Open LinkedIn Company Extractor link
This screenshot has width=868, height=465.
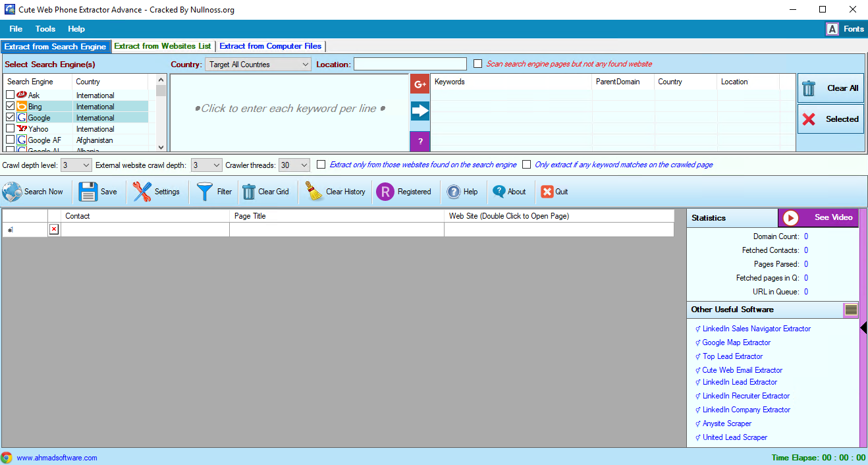coord(746,410)
